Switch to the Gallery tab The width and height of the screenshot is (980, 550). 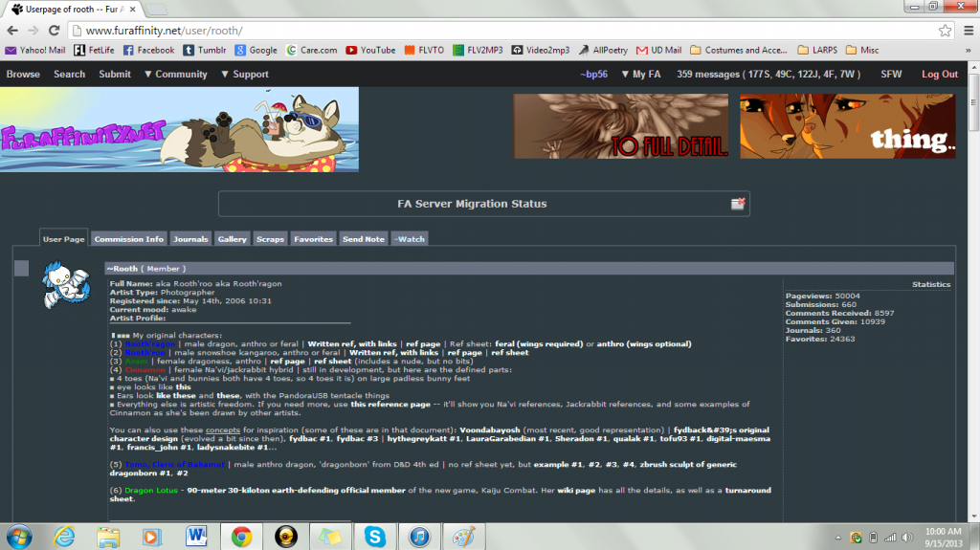(x=232, y=239)
